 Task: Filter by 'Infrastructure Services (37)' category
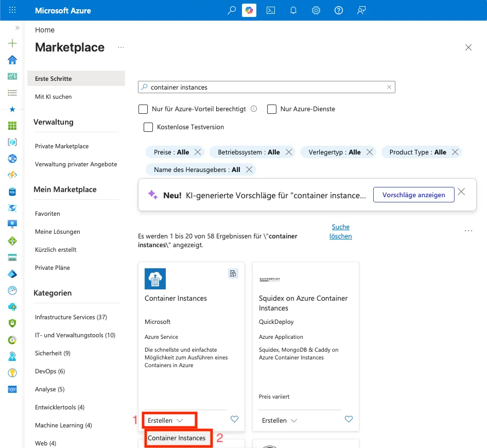pyautogui.click(x=71, y=317)
